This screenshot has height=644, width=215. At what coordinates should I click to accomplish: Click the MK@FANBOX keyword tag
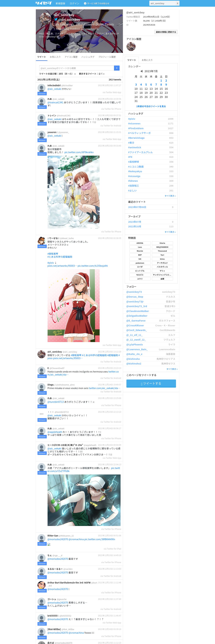click(x=162, y=247)
